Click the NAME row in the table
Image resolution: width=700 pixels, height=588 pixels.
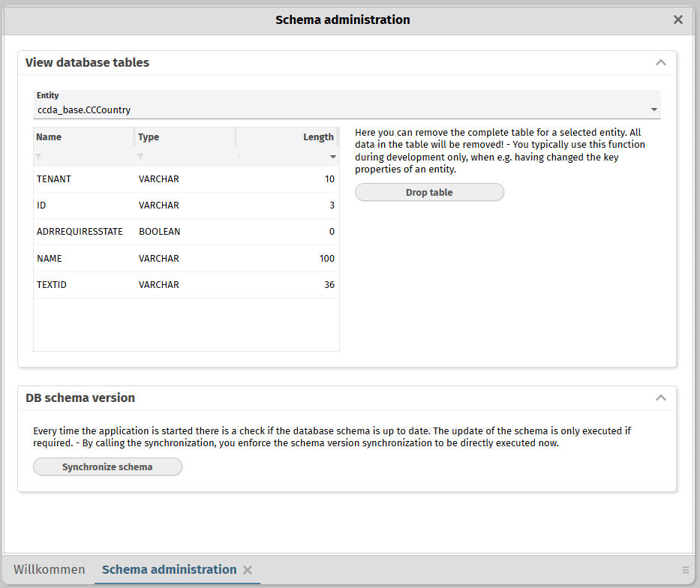click(x=186, y=259)
